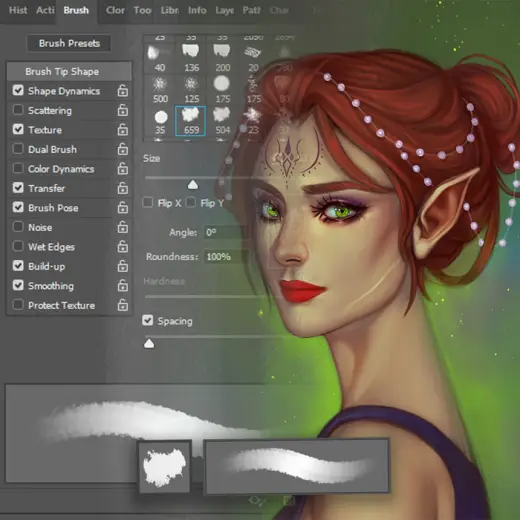Select the Brush Tip Shape section
Image resolution: width=520 pixels, height=520 pixels.
pos(69,71)
